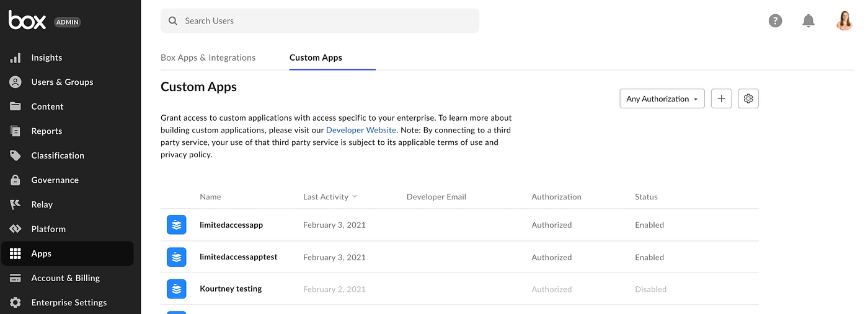The image size is (868, 314).
Task: Open the limitedaccessapp entry
Action: point(231,225)
